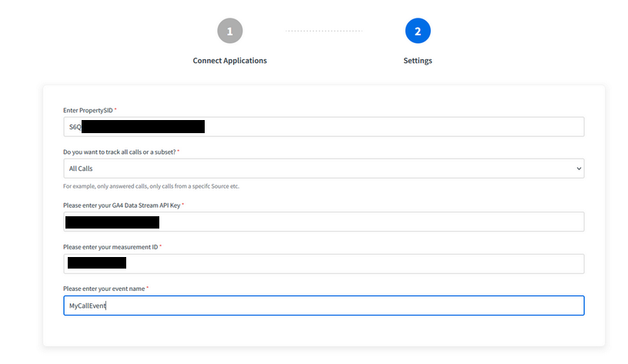Focus the Enter PropertySID input field
628x364 pixels.
323,127
